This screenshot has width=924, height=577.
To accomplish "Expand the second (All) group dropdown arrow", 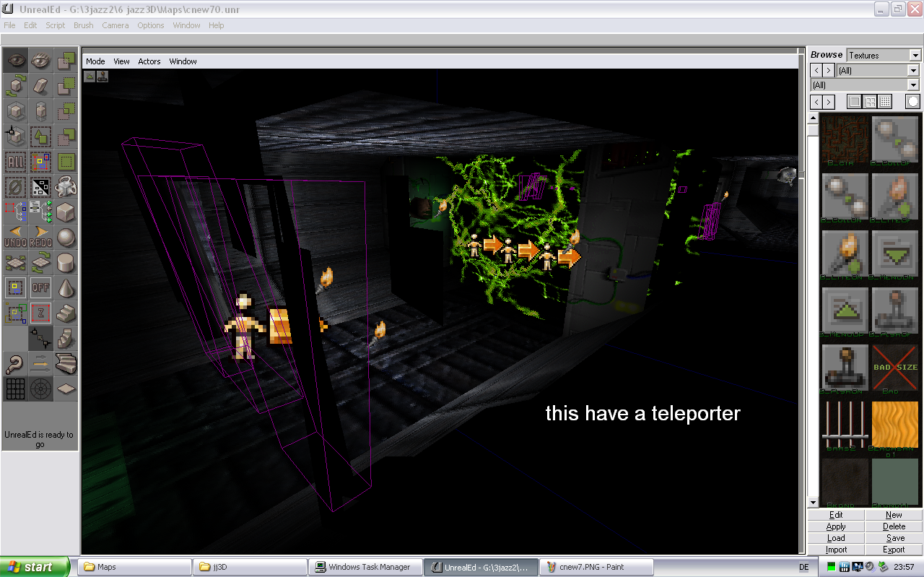I will click(x=913, y=85).
